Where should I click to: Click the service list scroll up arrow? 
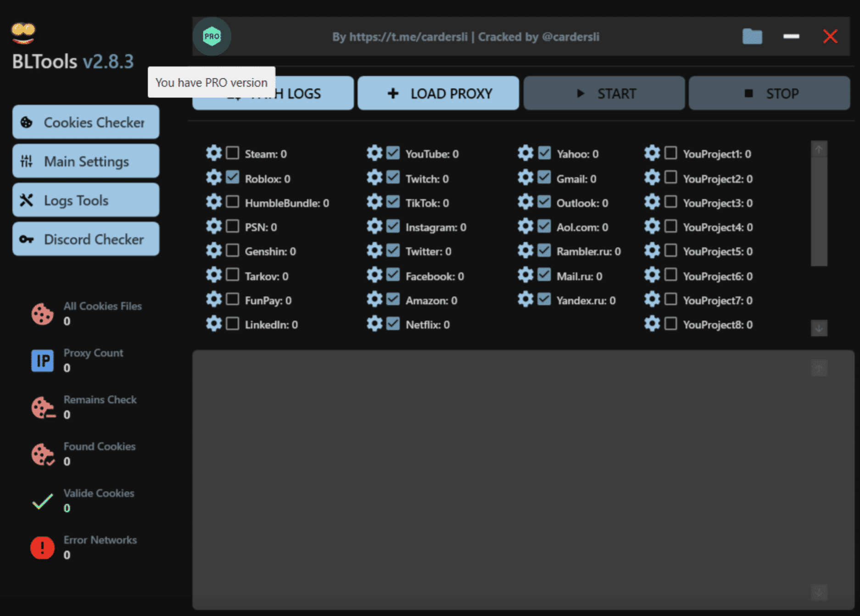click(819, 149)
